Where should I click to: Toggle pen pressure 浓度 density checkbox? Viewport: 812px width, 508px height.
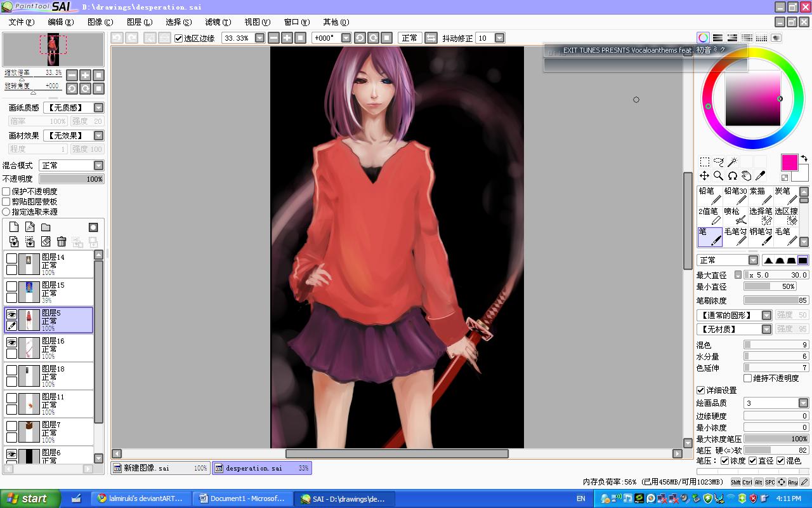(725, 460)
